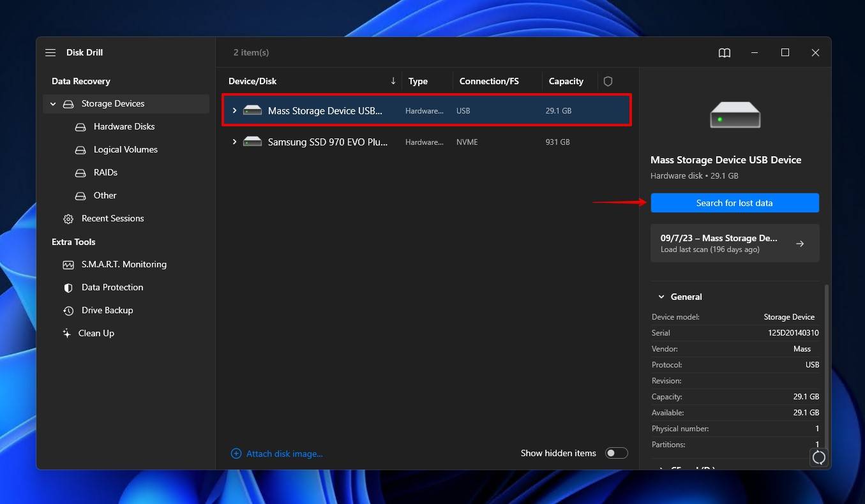This screenshot has width=865, height=504.
Task: Click the Search for lost data button
Action: coord(734,203)
